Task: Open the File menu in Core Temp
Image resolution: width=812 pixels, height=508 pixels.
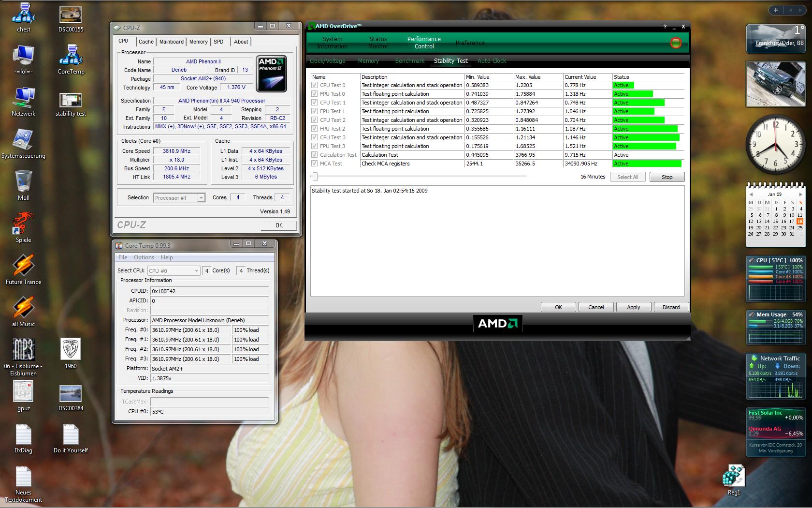Action: (123, 257)
